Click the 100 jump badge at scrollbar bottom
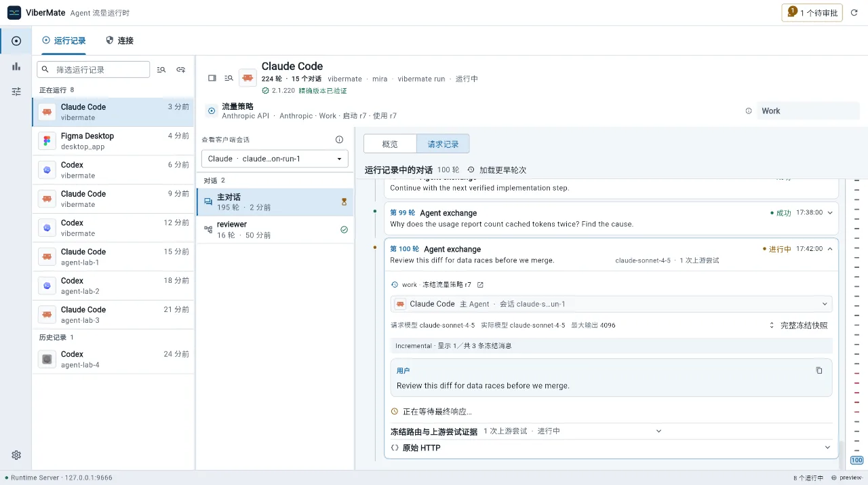Viewport: 868px width, 485px height. pos(857,460)
